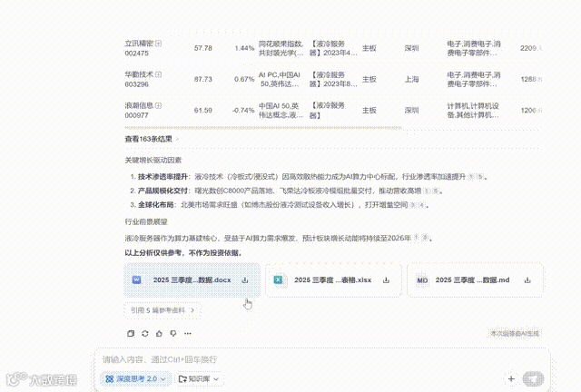This screenshot has height=392, width=581.
Task: Click industry cell 计算机,计算机设备
Action: 473,111
